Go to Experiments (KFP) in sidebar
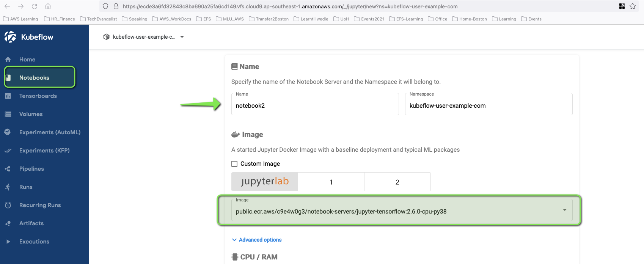This screenshot has width=644, height=264. click(x=44, y=151)
